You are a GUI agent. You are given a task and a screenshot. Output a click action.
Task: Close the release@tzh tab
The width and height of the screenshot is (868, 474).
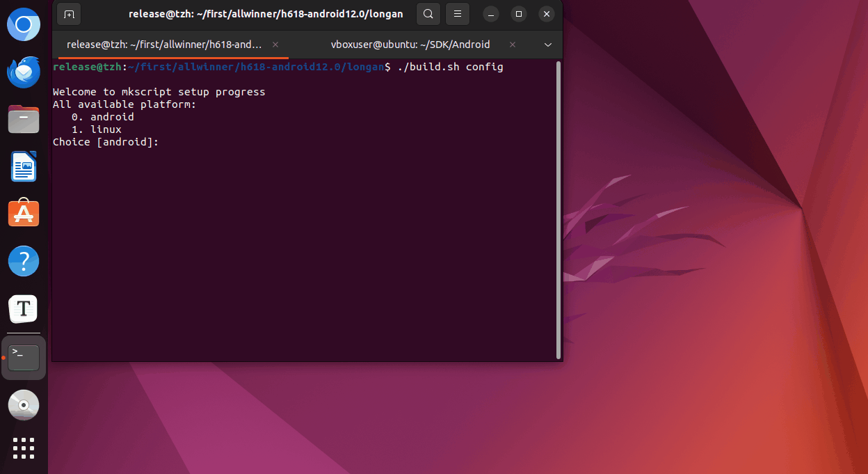pos(275,45)
